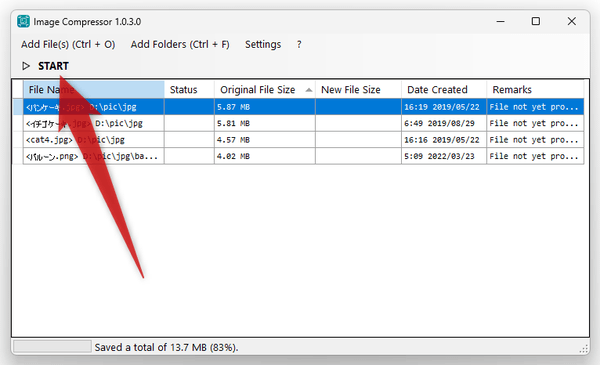Click the 5.87 MB size cell
Screen dimensions: 600x365
click(x=265, y=107)
